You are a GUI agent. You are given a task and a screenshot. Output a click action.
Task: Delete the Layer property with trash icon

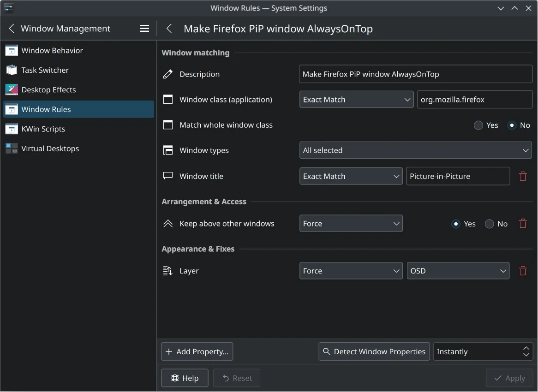coord(523,271)
